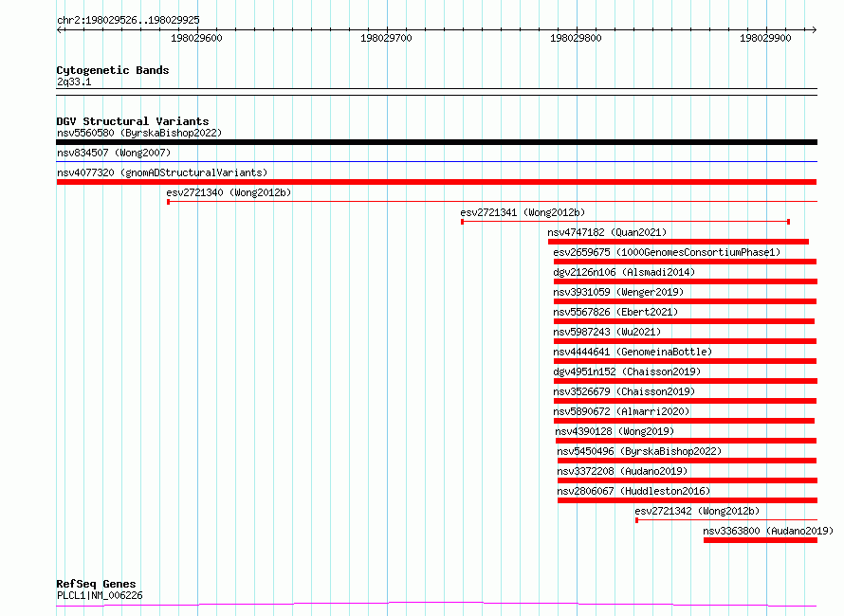Open nsv2806067 (Huddleston2016) variant label
The width and height of the screenshot is (844, 616).
click(x=633, y=491)
